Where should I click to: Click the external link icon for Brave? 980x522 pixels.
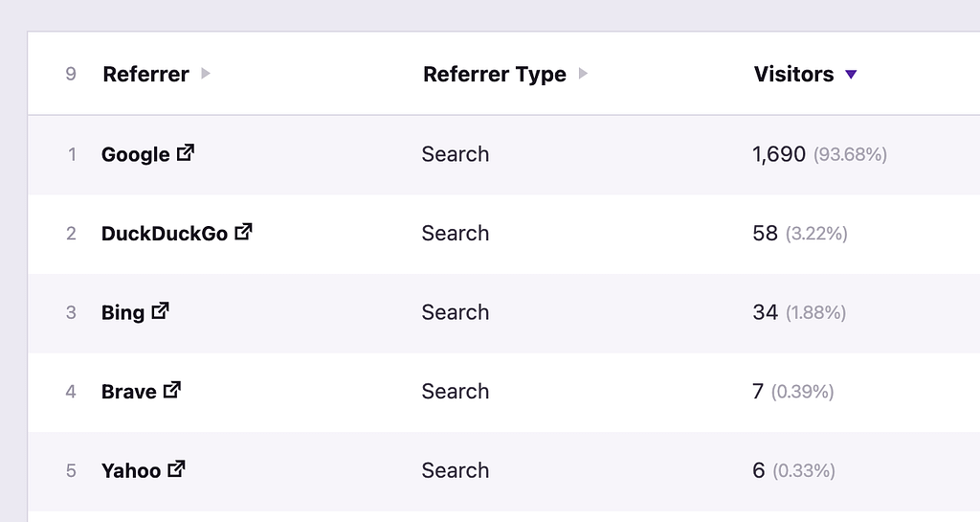point(172,390)
